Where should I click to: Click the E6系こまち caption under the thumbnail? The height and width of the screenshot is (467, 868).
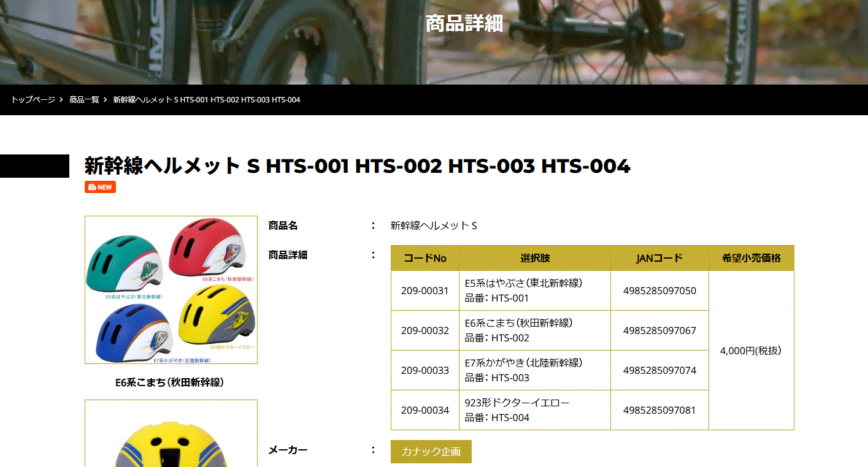click(170, 381)
